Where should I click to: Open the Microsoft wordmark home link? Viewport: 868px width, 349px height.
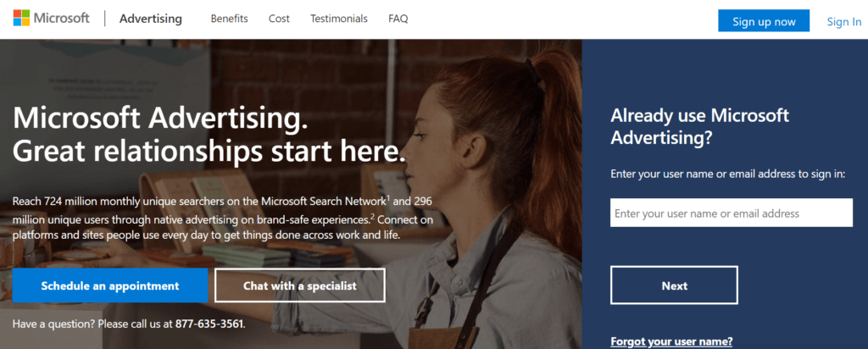[61, 18]
